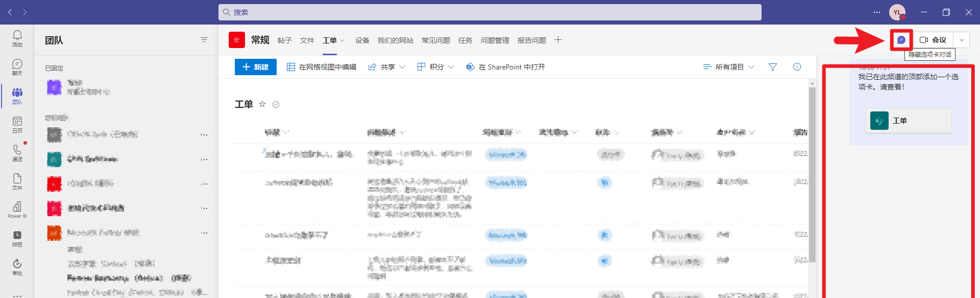Viewport: 980px width, 298px height.
Task: Open the Calendar sidebar icon
Action: (17, 124)
